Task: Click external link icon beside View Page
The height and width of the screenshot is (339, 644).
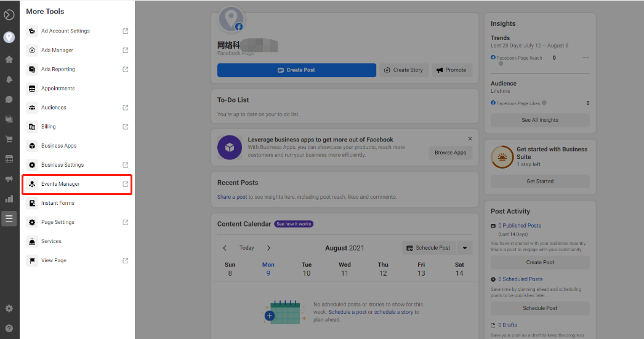Action: point(125,261)
